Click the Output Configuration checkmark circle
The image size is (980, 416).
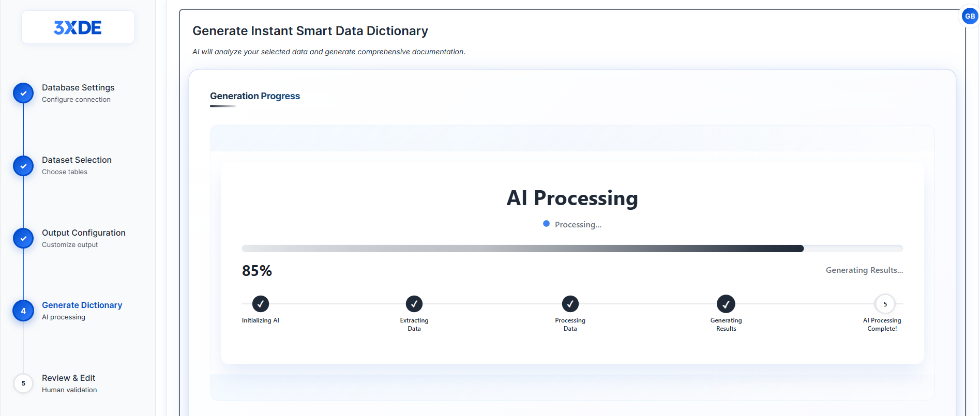coord(23,238)
